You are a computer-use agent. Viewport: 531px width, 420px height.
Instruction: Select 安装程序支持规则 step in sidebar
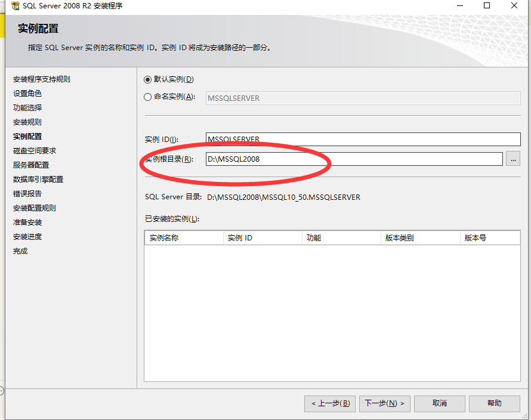(x=42, y=79)
